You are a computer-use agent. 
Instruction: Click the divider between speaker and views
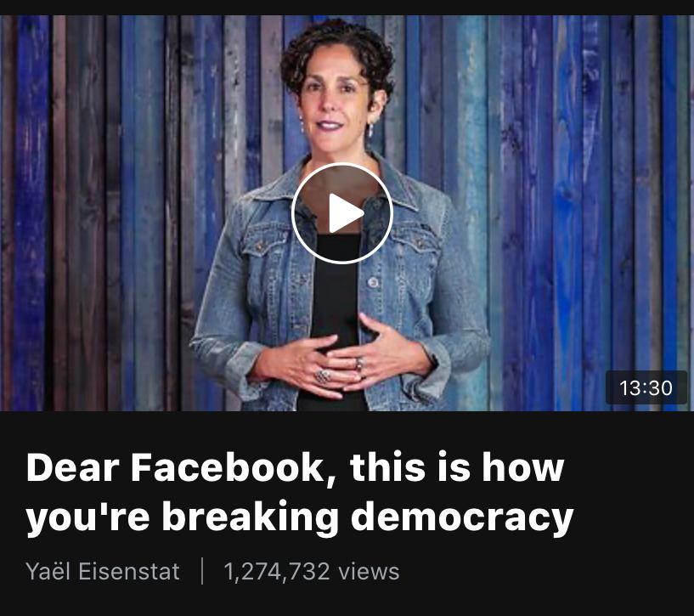(x=202, y=571)
